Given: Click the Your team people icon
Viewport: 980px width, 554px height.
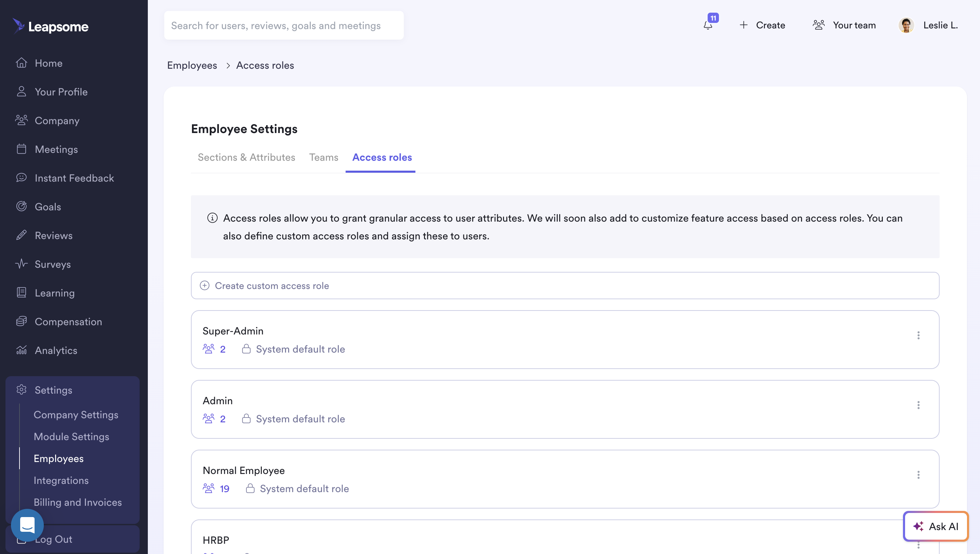Looking at the screenshot, I should (x=818, y=25).
